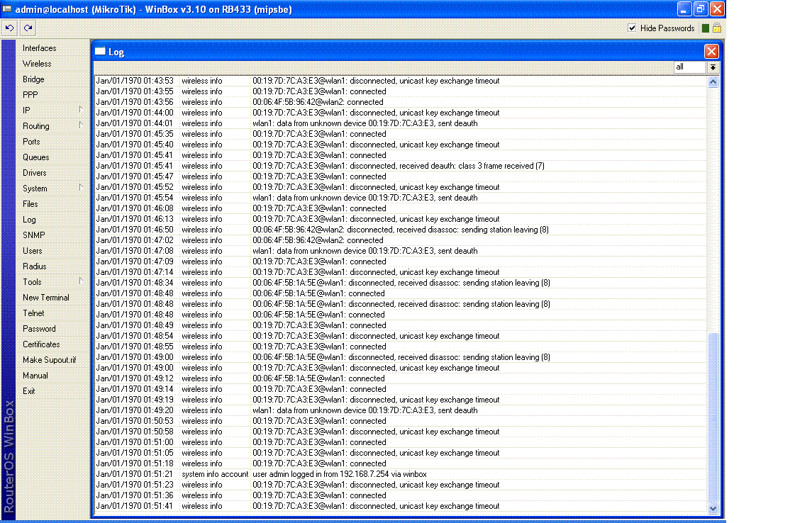Select log row at 01:50:53 connected
The width and height of the screenshot is (812, 523).
[401, 420]
